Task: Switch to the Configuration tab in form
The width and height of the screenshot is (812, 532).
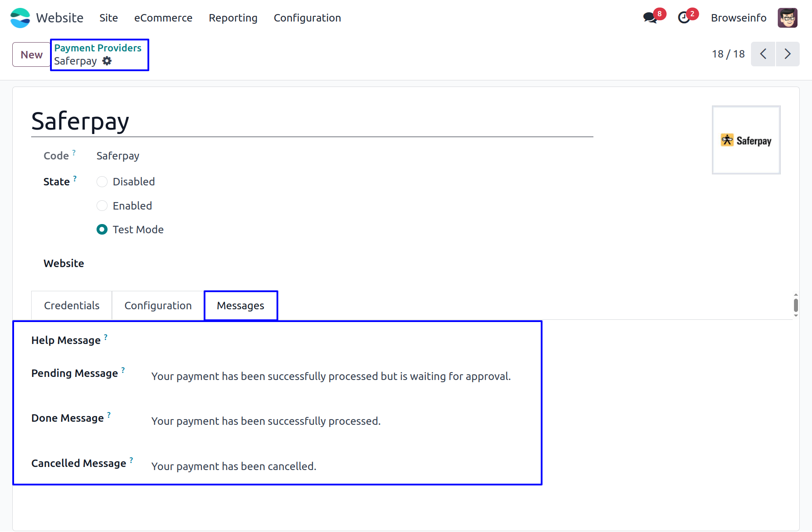Action: (158, 305)
